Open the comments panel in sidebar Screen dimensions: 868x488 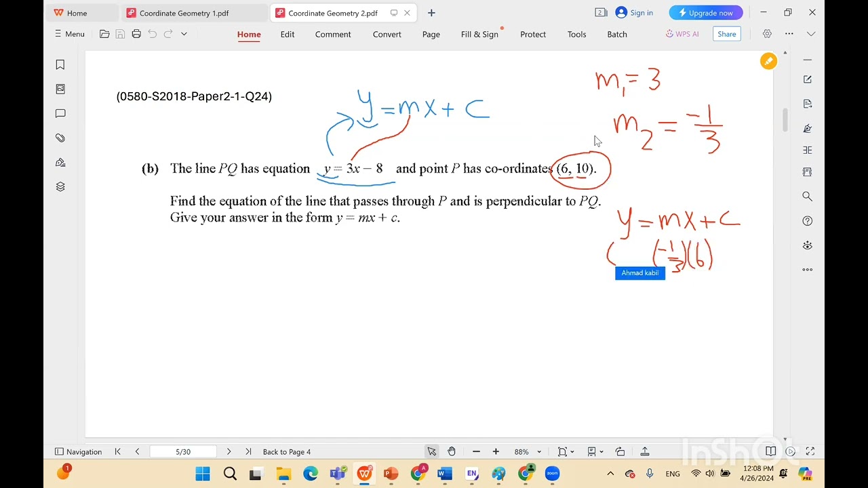tap(60, 113)
